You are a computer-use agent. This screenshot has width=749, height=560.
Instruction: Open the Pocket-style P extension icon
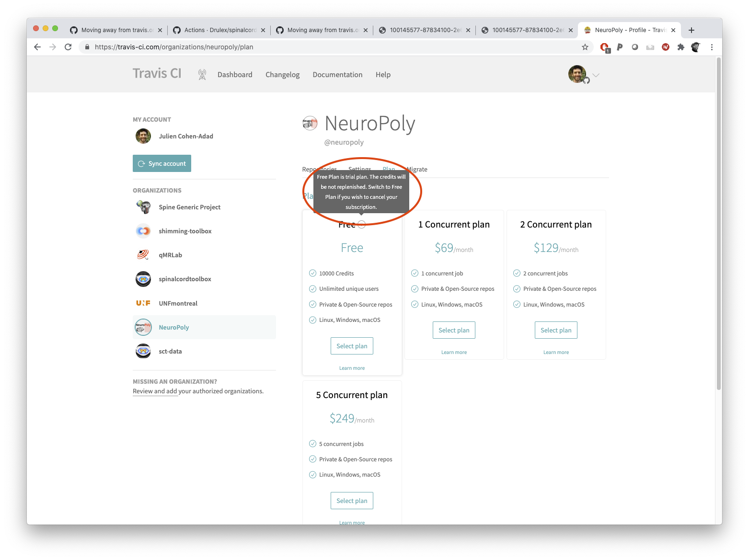click(620, 47)
